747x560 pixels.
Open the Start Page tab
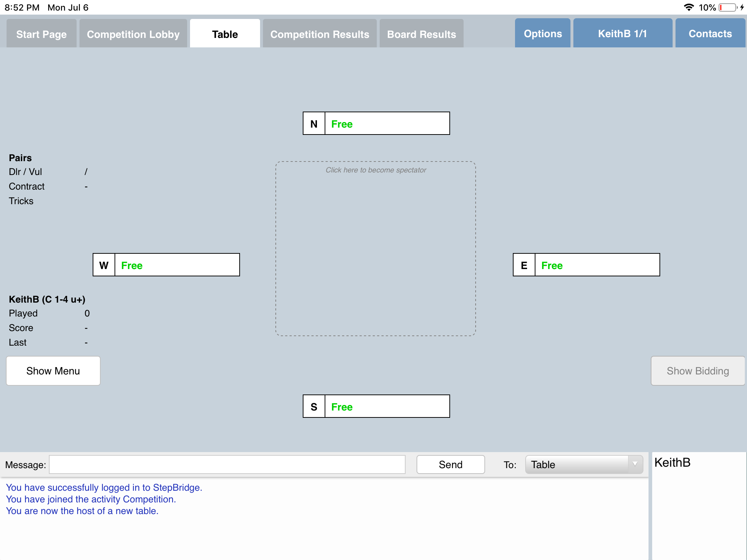tap(42, 34)
